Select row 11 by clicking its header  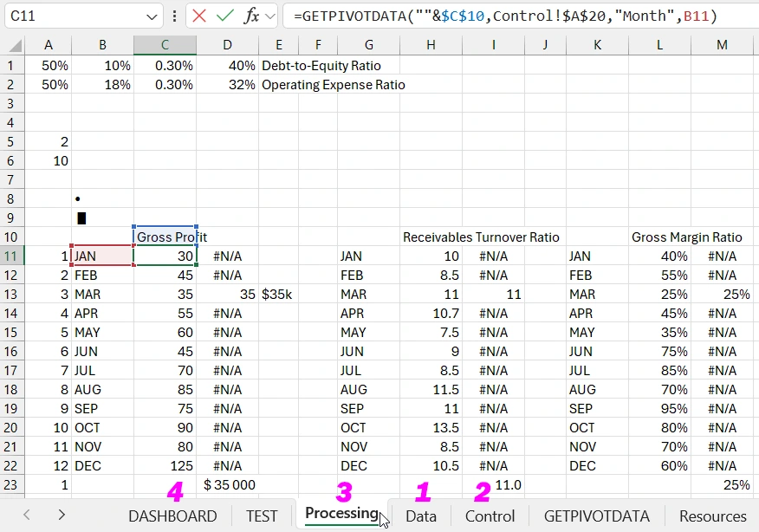[12, 256]
